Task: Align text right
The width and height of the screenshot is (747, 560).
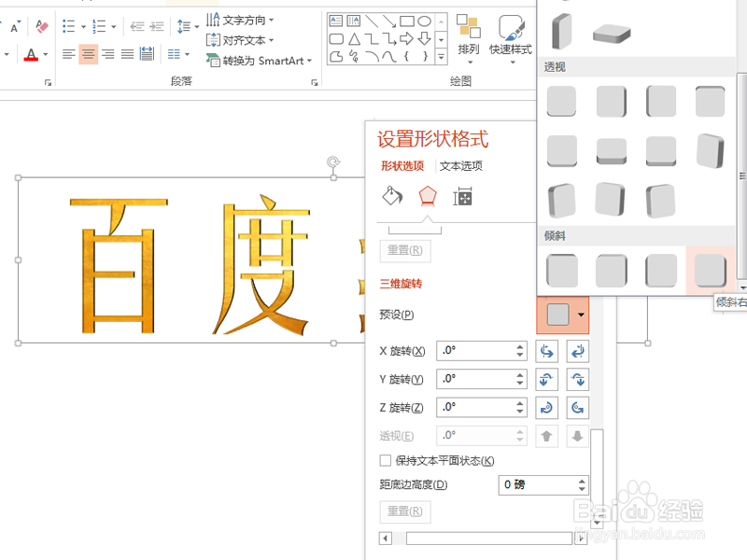Action: (x=108, y=54)
